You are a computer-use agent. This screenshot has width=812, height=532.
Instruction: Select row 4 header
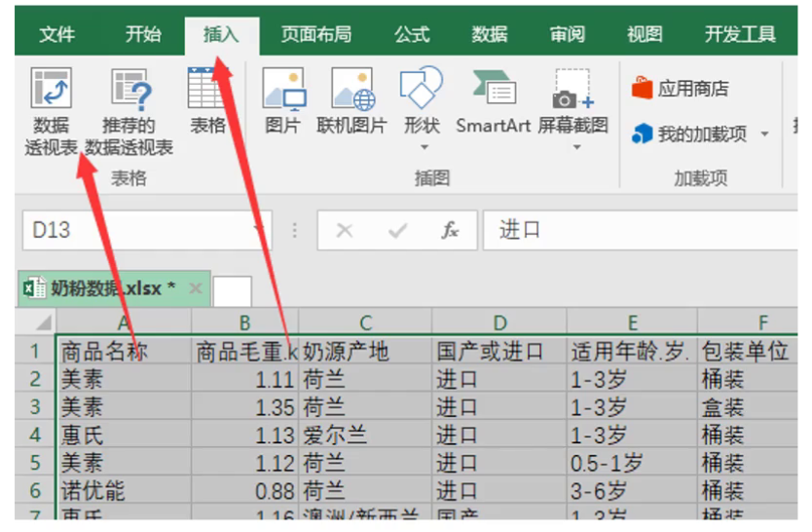(35, 435)
